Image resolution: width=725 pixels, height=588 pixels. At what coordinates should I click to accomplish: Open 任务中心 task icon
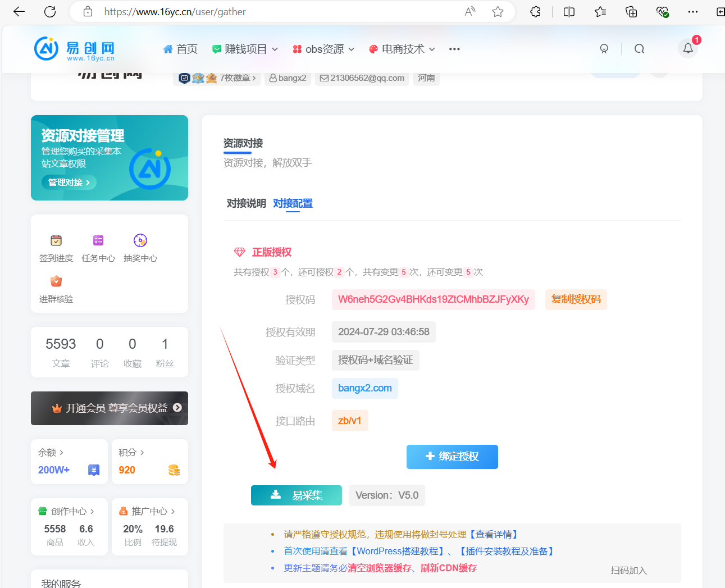[98, 240]
